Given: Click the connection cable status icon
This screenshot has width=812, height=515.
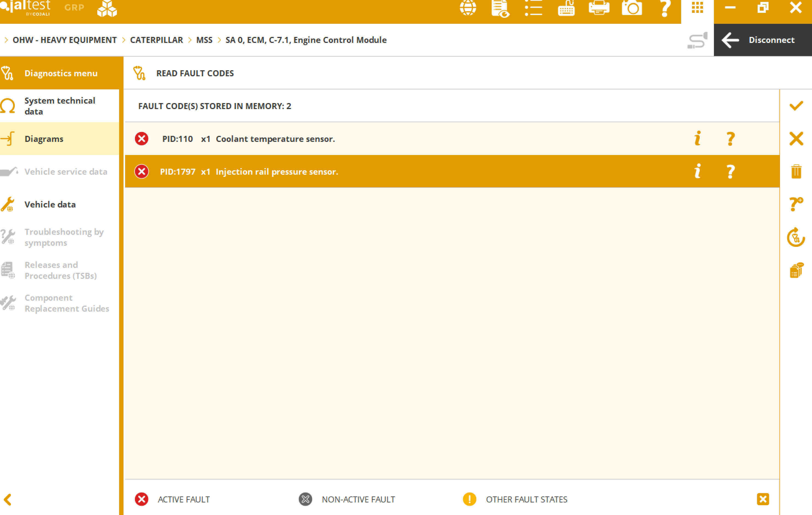Looking at the screenshot, I should click(x=697, y=40).
